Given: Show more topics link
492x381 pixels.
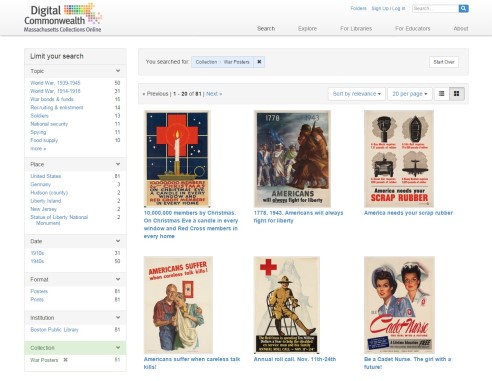Looking at the screenshot, I should (38, 149).
